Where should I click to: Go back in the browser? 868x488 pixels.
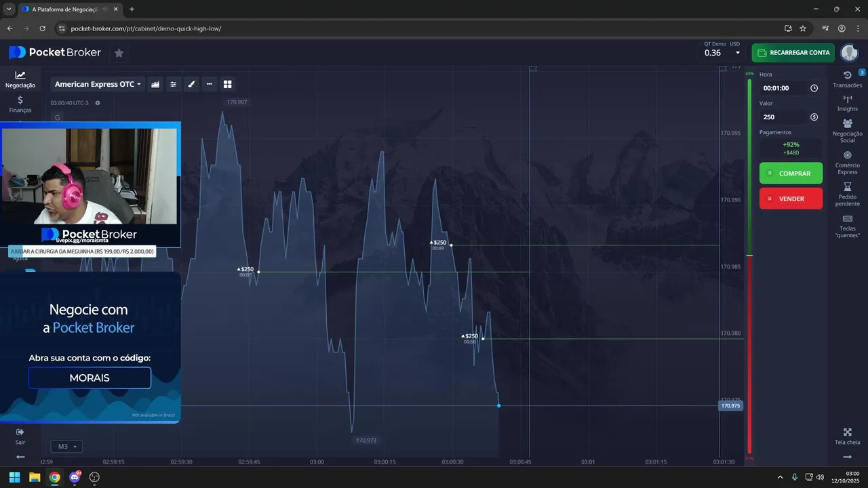coord(9,28)
